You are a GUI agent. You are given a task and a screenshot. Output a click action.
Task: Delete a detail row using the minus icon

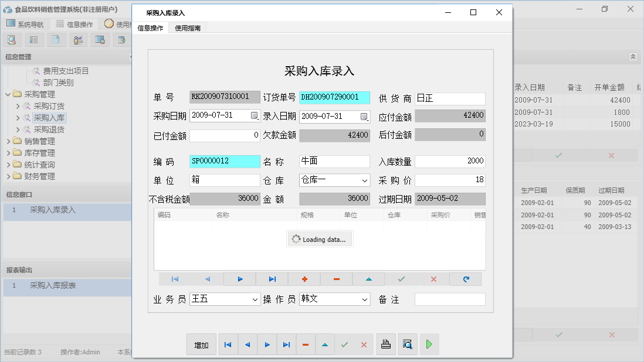pos(336,279)
